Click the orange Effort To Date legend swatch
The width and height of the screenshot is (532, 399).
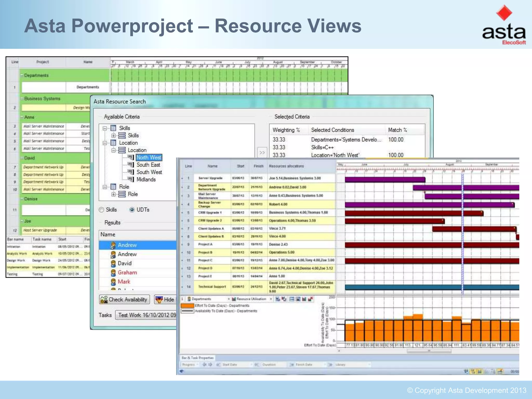187,306
